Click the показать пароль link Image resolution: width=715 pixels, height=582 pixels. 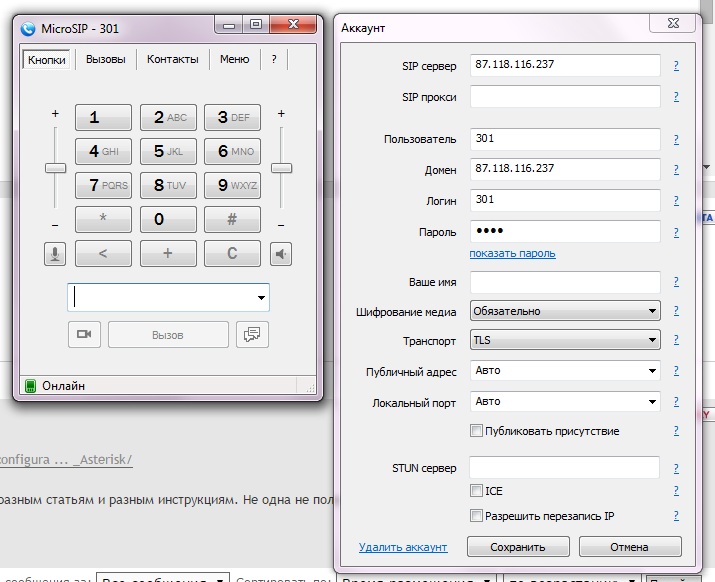(x=513, y=253)
